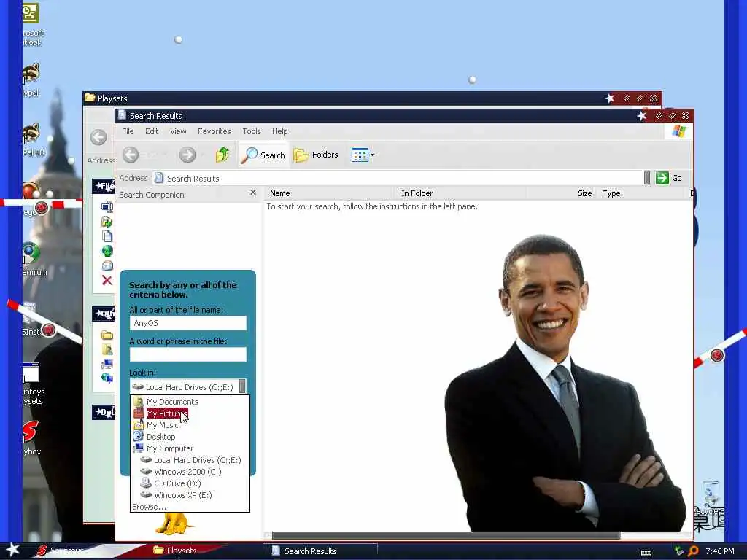Show the Folders pane
Image resolution: width=747 pixels, height=560 pixels.
point(316,155)
